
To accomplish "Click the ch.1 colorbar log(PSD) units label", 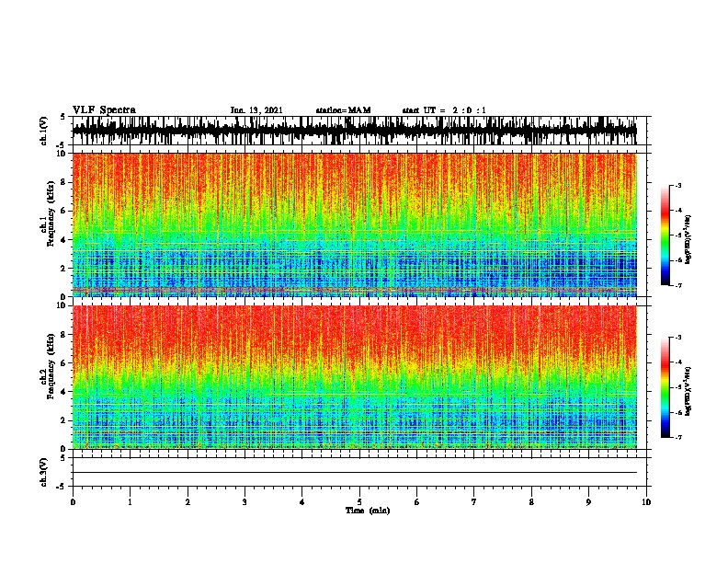I will (688, 239).
